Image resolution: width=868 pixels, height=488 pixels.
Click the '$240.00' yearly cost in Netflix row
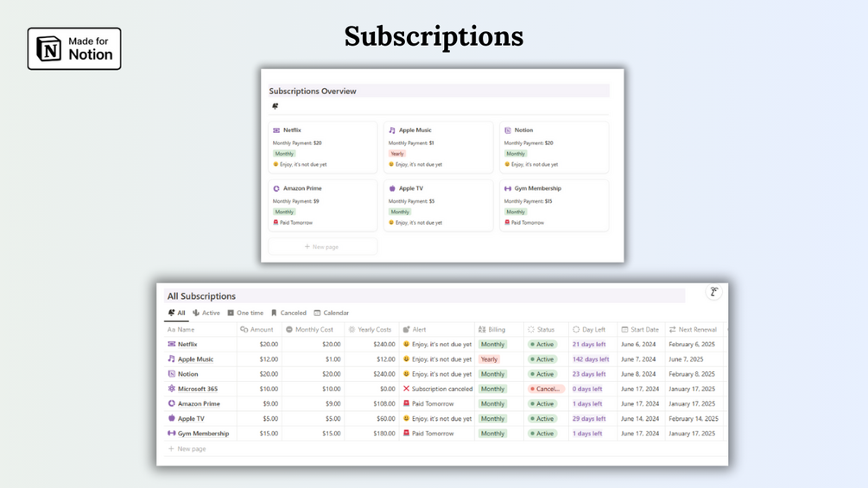[384, 344]
